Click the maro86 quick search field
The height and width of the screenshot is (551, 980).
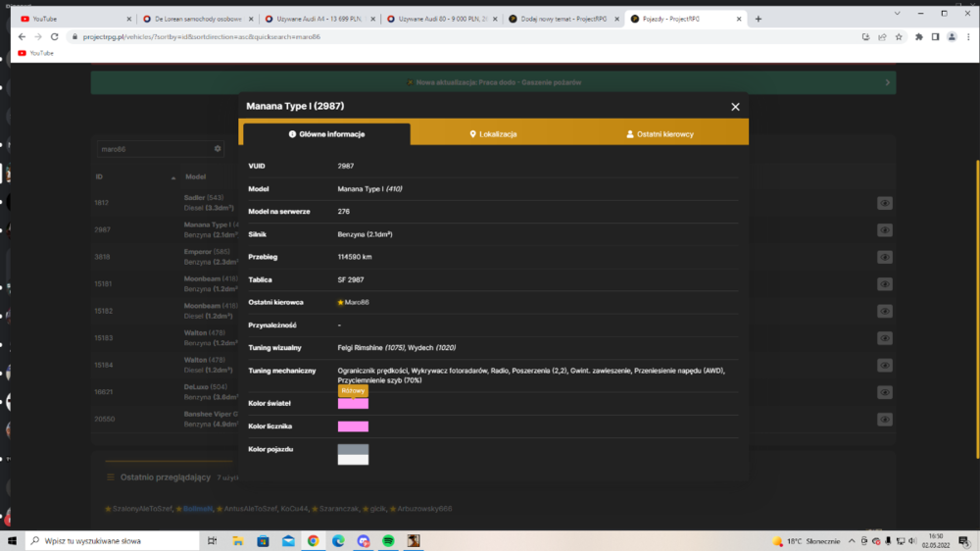[155, 149]
